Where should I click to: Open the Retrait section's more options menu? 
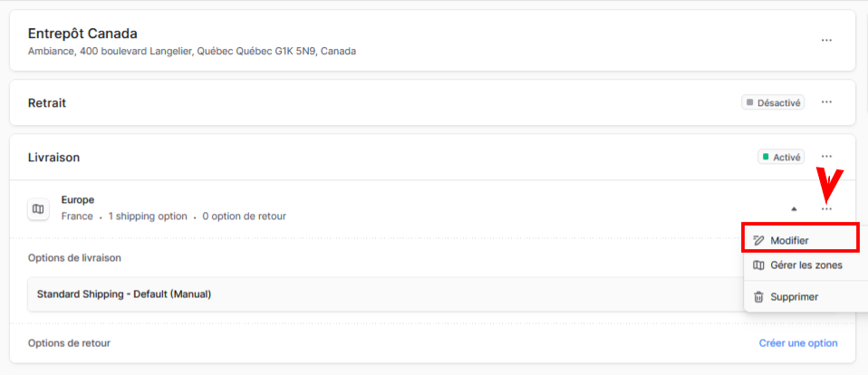click(826, 102)
